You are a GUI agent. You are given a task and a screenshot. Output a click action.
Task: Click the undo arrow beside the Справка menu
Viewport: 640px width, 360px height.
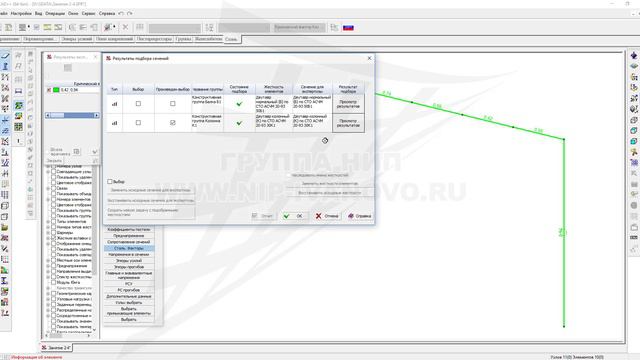pos(121,13)
